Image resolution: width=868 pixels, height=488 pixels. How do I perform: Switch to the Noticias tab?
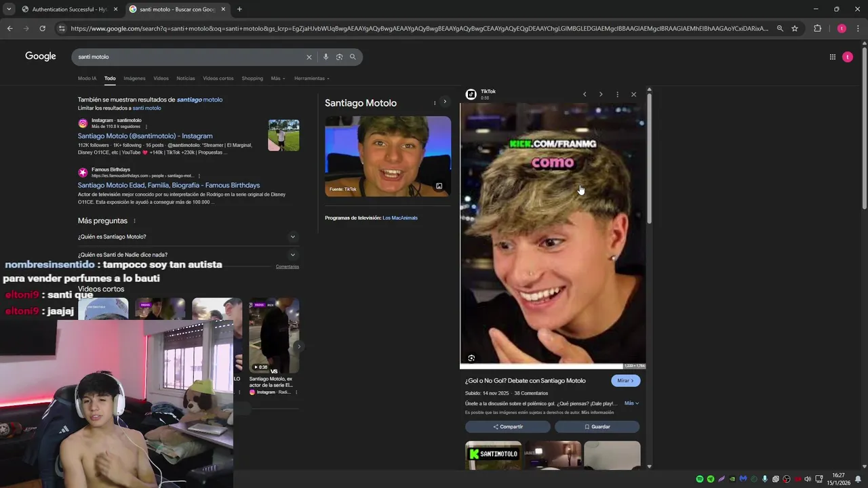click(x=186, y=79)
